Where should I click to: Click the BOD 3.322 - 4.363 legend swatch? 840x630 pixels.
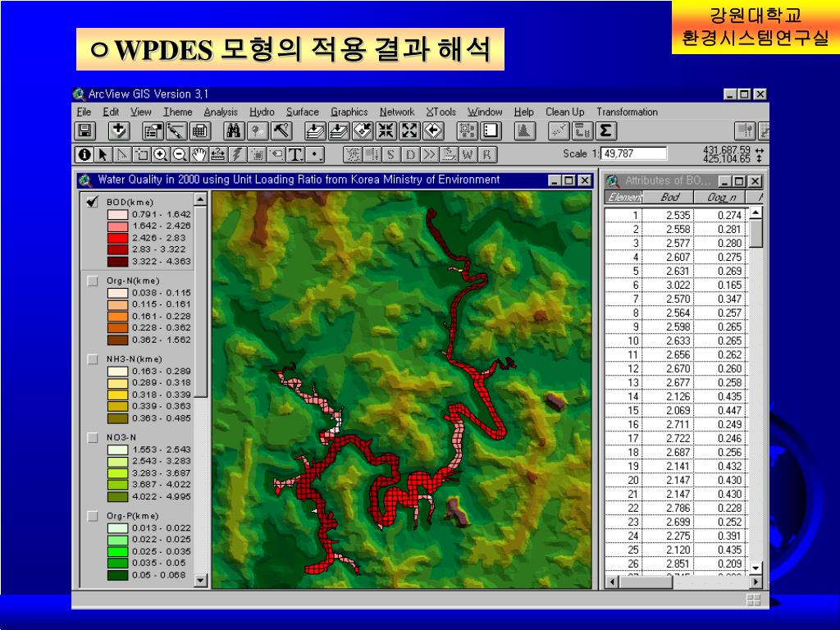117,262
